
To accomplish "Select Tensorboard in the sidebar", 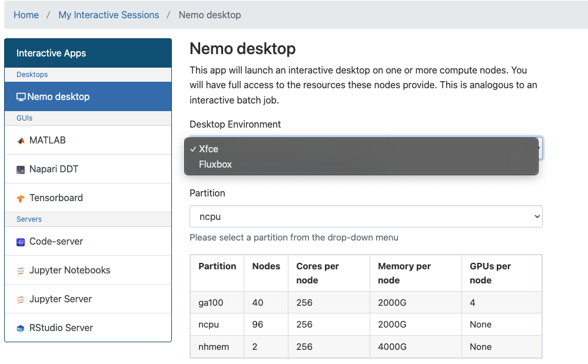I will (x=56, y=198).
